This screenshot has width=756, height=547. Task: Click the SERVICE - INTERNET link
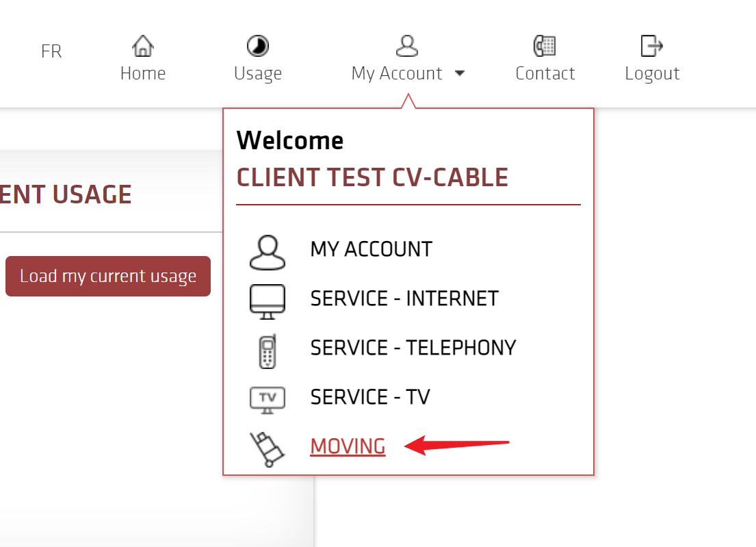(404, 298)
